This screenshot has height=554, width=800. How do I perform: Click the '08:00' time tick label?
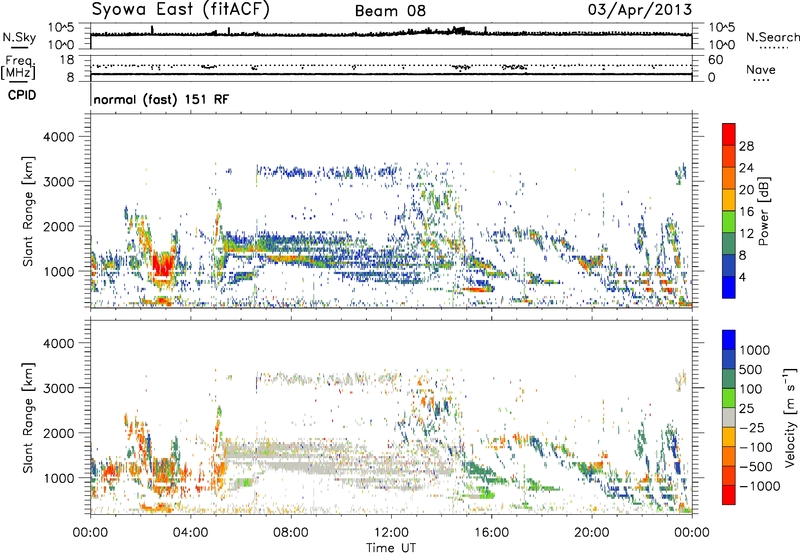[291, 533]
